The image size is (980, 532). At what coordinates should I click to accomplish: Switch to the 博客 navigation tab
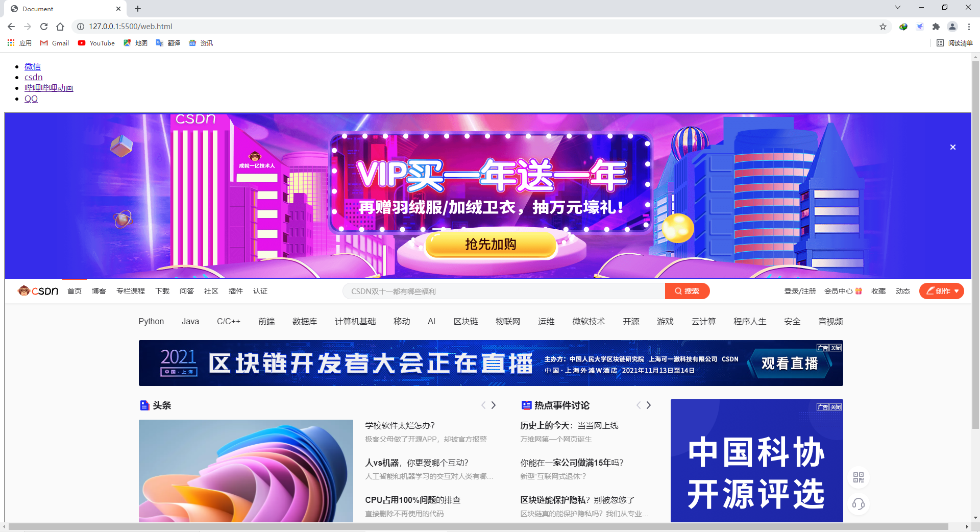pos(99,291)
